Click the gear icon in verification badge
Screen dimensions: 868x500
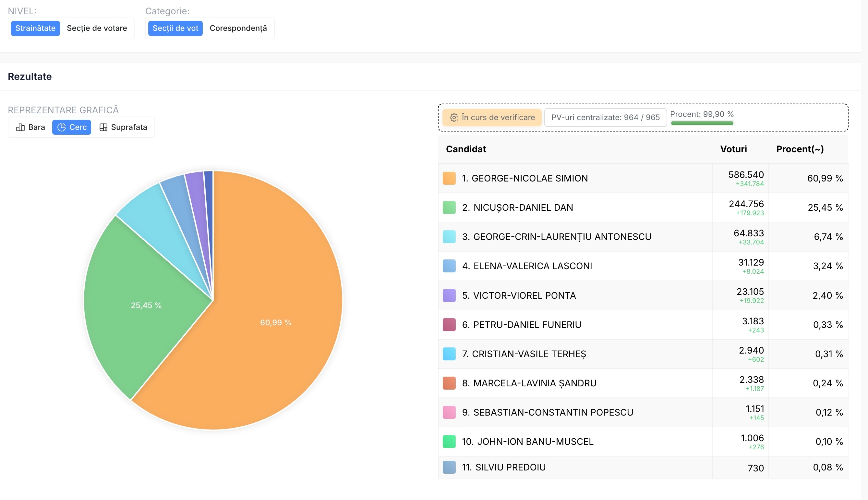point(454,118)
